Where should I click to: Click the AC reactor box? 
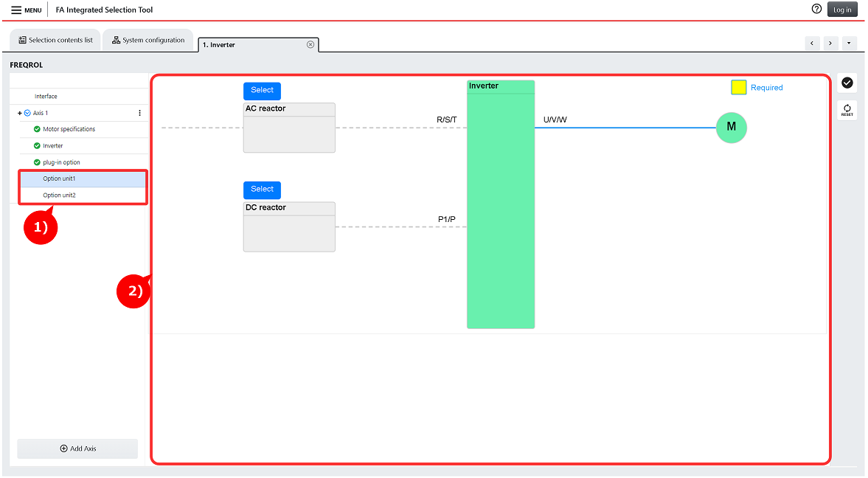(x=289, y=128)
